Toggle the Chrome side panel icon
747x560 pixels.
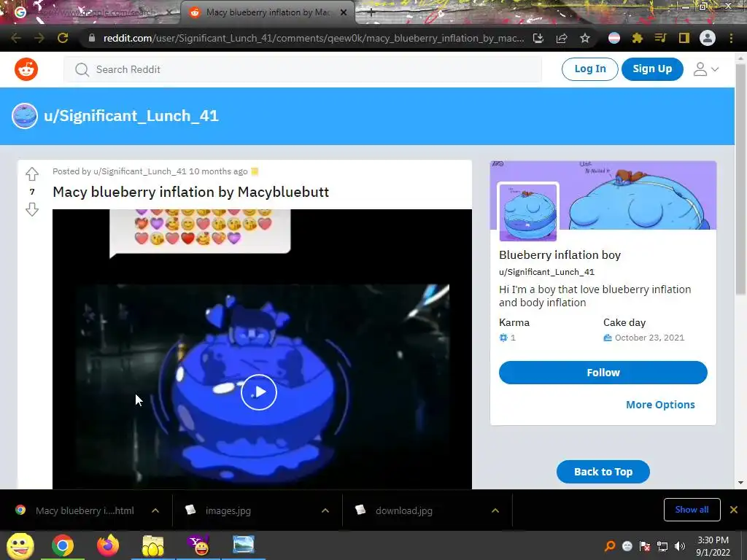(684, 38)
